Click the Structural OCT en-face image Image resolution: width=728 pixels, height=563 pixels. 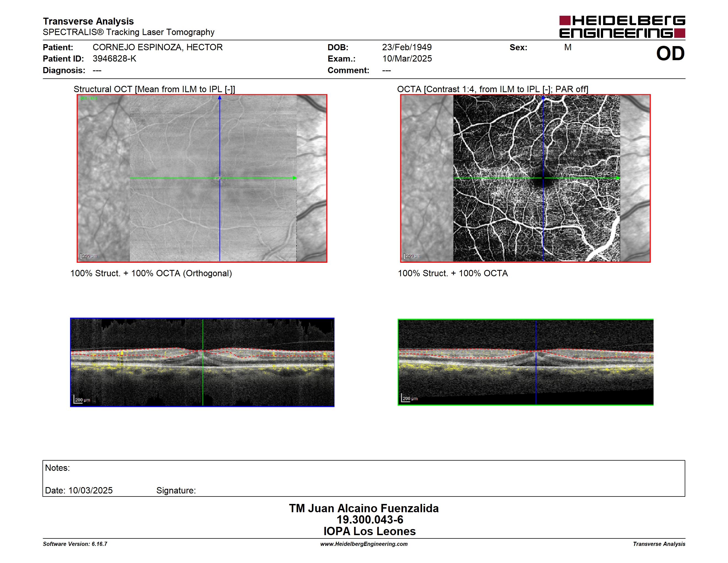202,179
